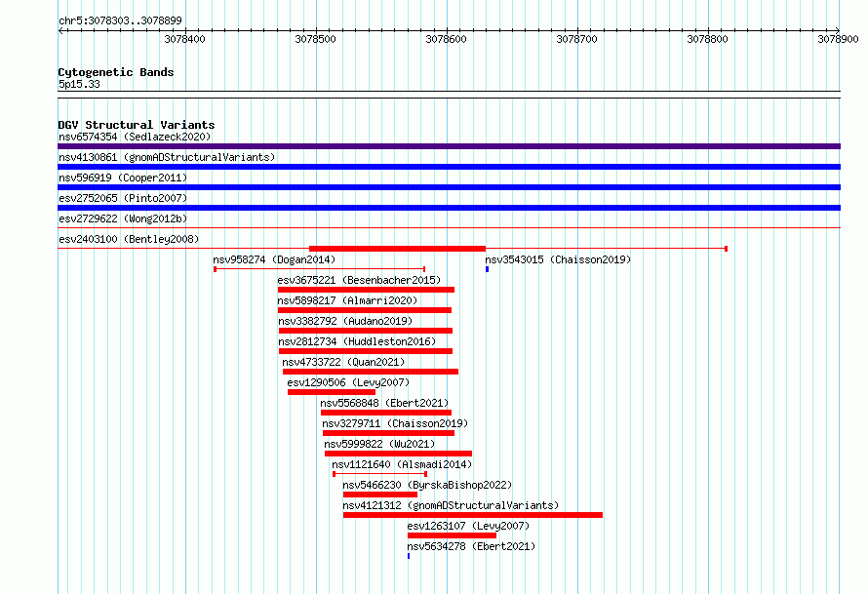Click the short red bar under esv1290506
Screen dimensions: 868x594
pyautogui.click(x=332, y=392)
